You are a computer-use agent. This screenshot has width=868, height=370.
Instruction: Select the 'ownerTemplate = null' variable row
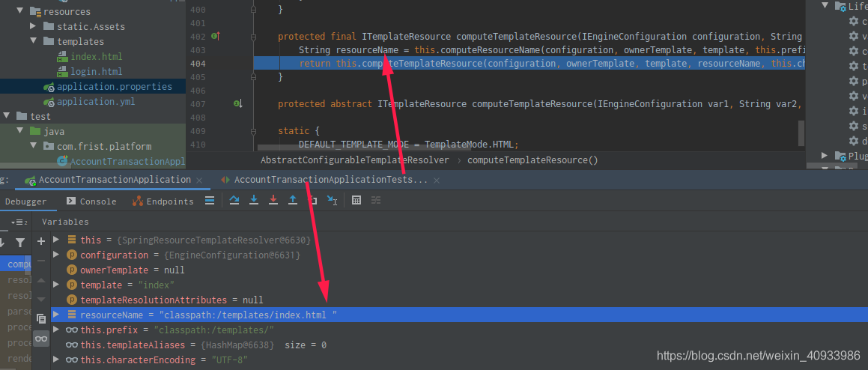click(460, 270)
